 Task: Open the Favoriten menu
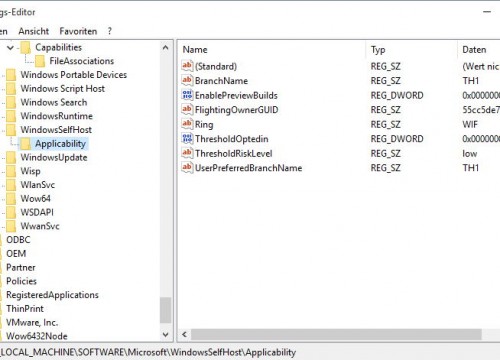78,31
